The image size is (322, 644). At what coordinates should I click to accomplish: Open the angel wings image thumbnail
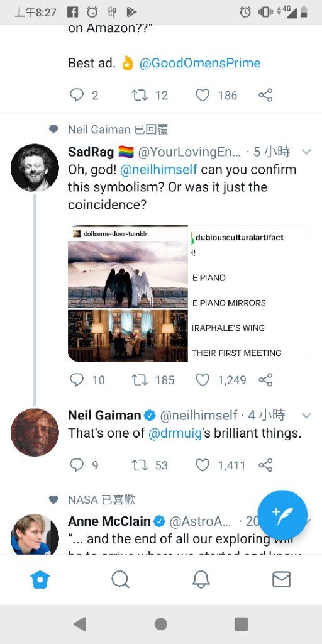128,274
